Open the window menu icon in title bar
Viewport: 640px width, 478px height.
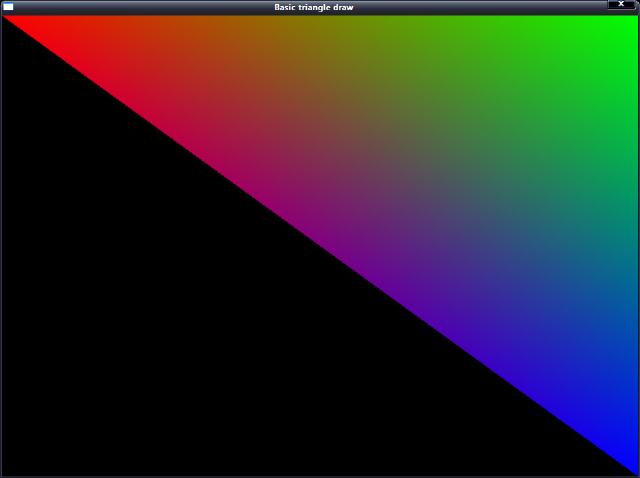point(8,7)
